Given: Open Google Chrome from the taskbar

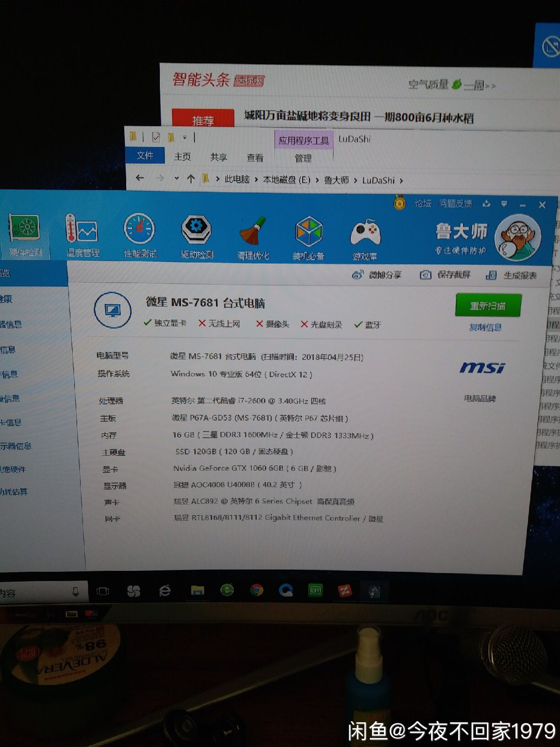Looking at the screenshot, I should pos(256,591).
